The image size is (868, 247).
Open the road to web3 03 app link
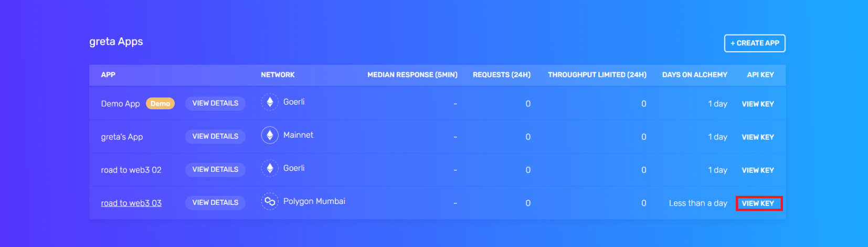131,203
